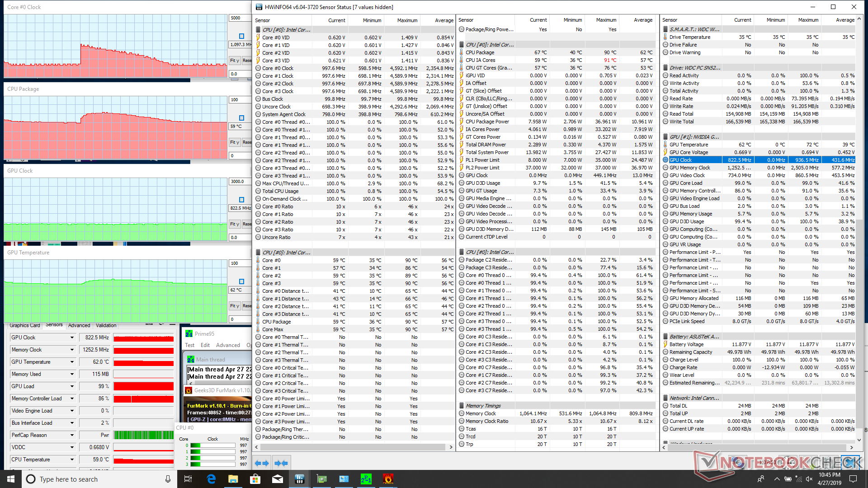Screen dimensions: 868x488
Task: Toggle checkbox in GPU Temperature graph
Action: [x=241, y=282]
